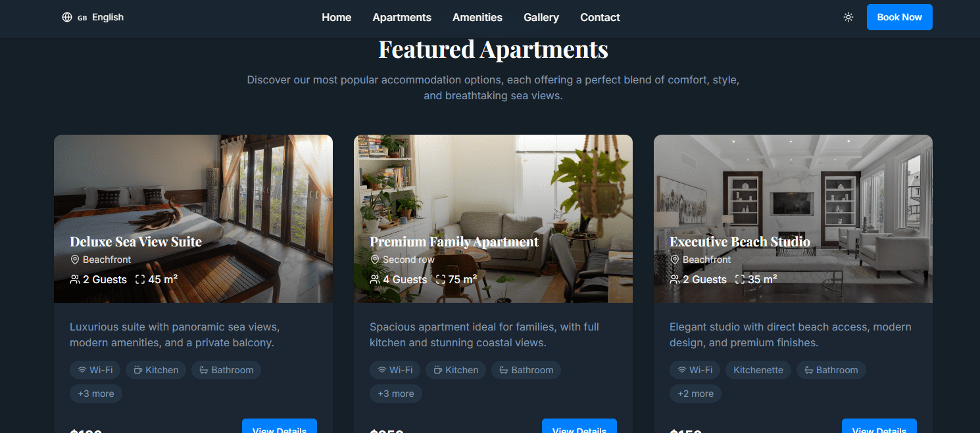Click the Kitchen cup icon on Premium Family card
This screenshot has width=980, height=433.
point(438,370)
